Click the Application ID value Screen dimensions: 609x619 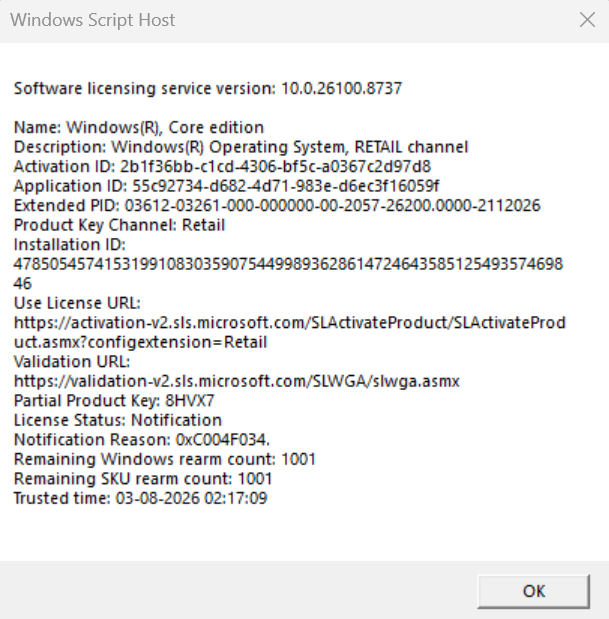coord(285,186)
